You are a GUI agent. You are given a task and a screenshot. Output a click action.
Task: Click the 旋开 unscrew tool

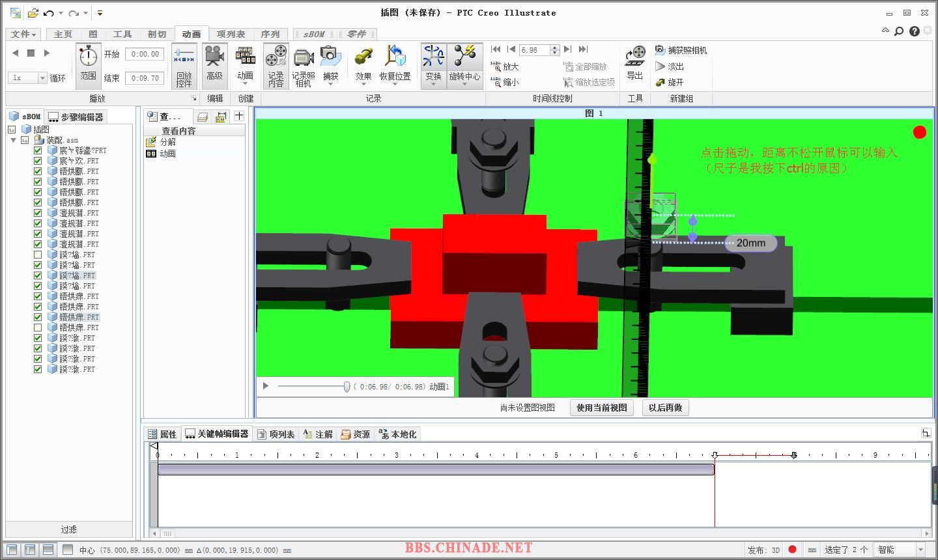coord(670,82)
